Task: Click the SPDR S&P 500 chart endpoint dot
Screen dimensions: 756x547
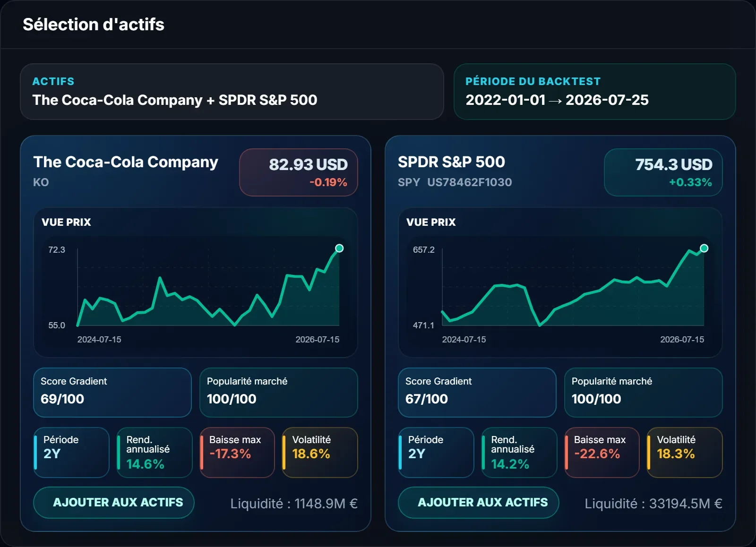Action: coord(704,248)
